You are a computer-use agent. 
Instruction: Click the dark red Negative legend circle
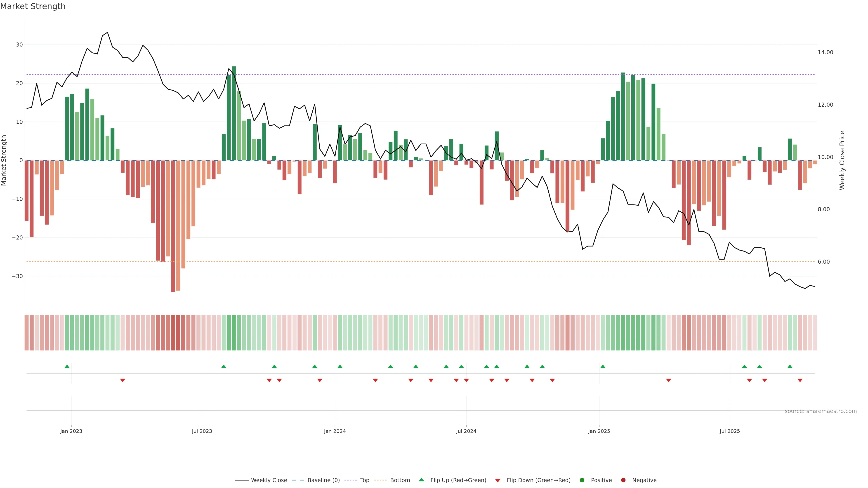click(x=623, y=480)
